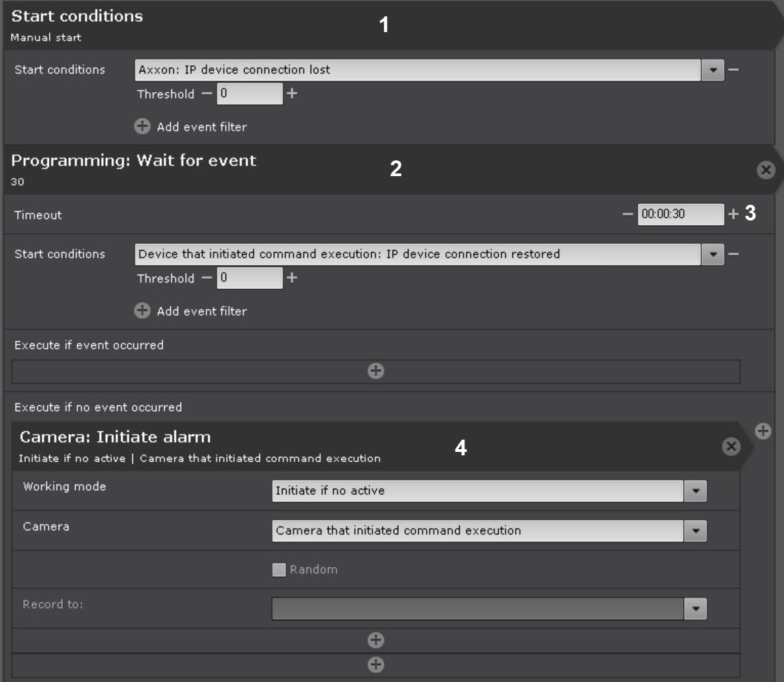The image size is (784, 682).
Task: Click the Threshold field under 'connection restored'
Action: point(249,278)
